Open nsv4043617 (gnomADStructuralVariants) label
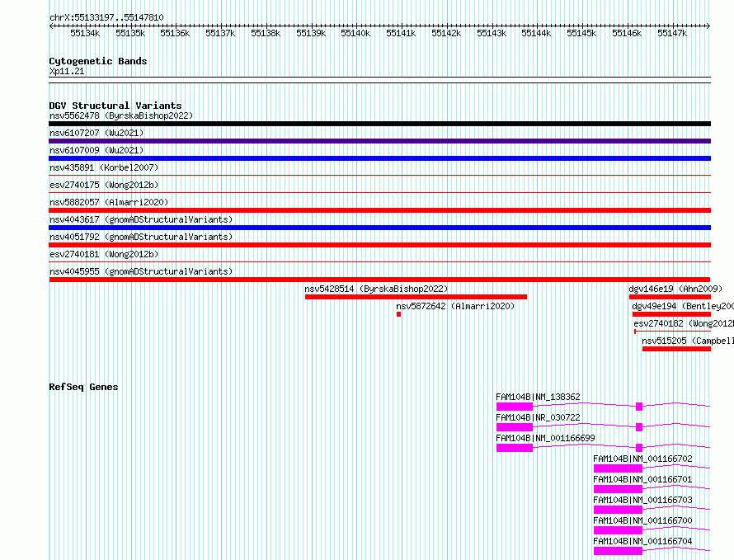The width and height of the screenshot is (734, 560). (x=141, y=219)
